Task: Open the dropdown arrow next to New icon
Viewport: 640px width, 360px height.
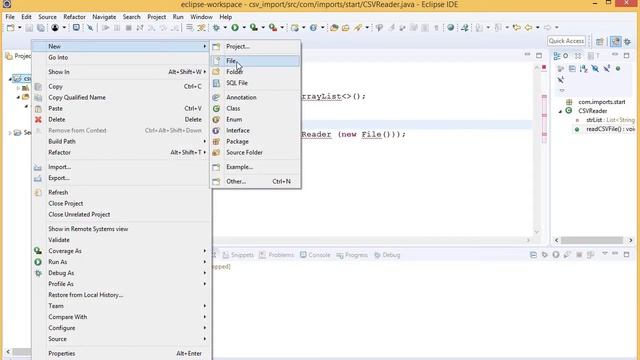Action: [19, 28]
